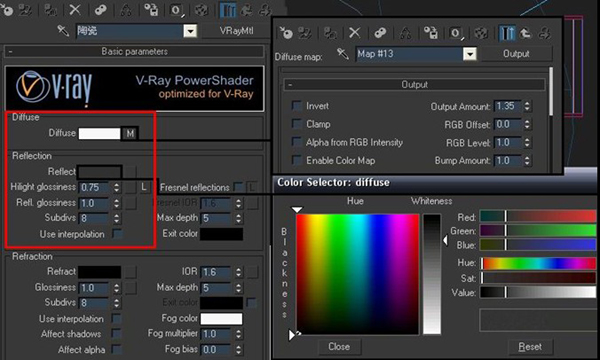Toggle Alpha from RGB Intensity

[297, 142]
